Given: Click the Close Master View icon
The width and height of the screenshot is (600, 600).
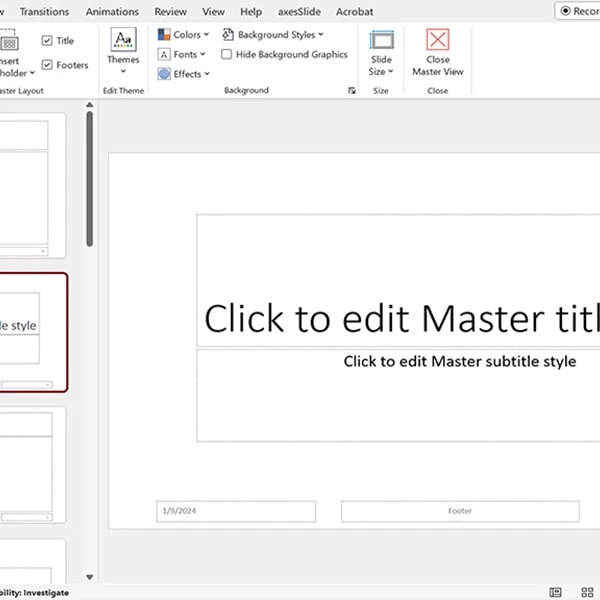Looking at the screenshot, I should (x=437, y=40).
